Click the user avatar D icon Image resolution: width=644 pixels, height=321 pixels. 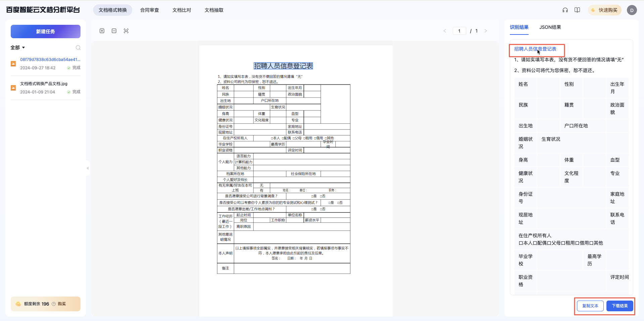pyautogui.click(x=632, y=10)
